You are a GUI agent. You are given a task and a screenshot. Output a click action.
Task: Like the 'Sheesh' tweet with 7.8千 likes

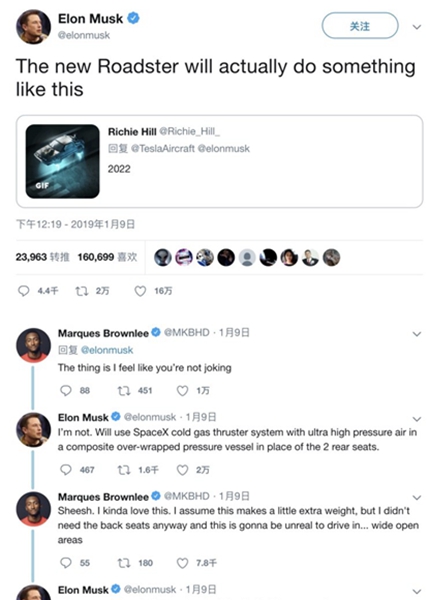182,563
